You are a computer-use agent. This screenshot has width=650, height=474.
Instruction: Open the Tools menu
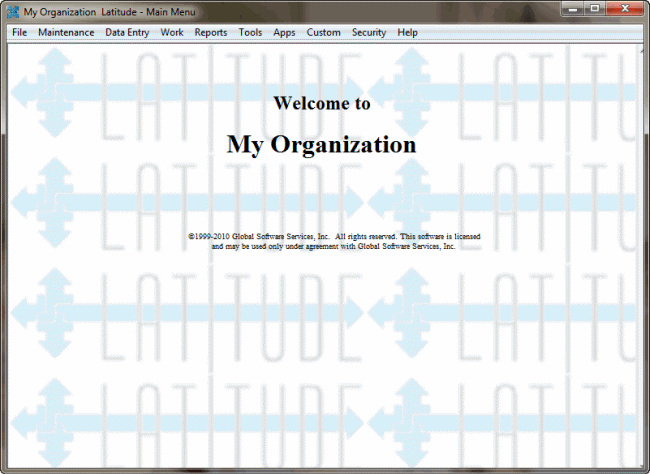[250, 32]
